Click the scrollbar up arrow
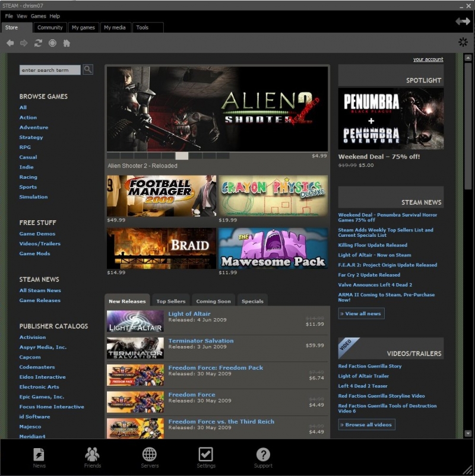Image resolution: width=475 pixels, height=476 pixels. coord(468,58)
